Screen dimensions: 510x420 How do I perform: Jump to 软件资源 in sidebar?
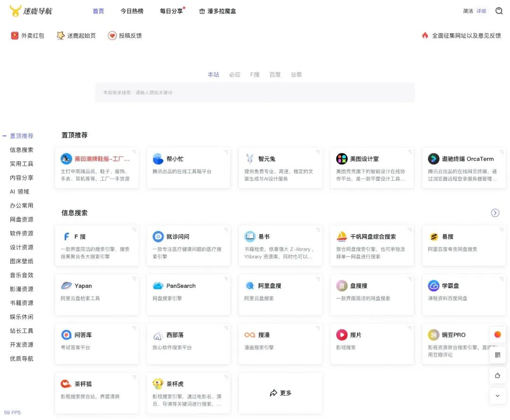[x=21, y=233]
